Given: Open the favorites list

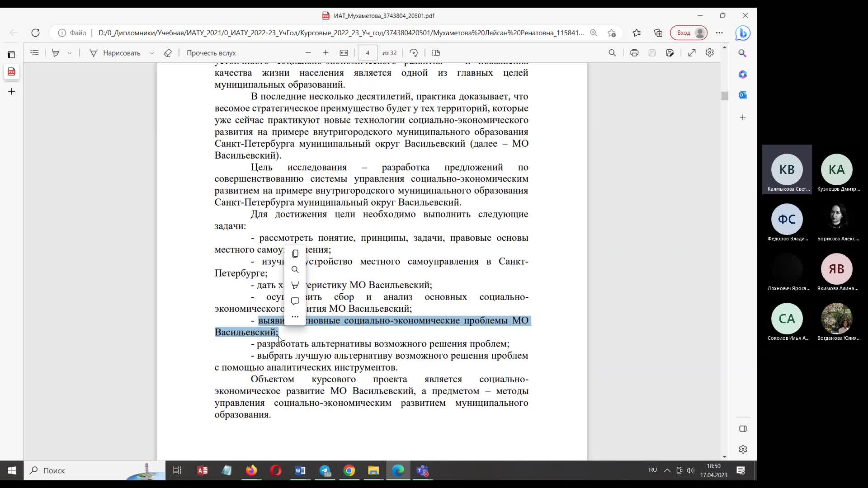Looking at the screenshot, I should [637, 33].
